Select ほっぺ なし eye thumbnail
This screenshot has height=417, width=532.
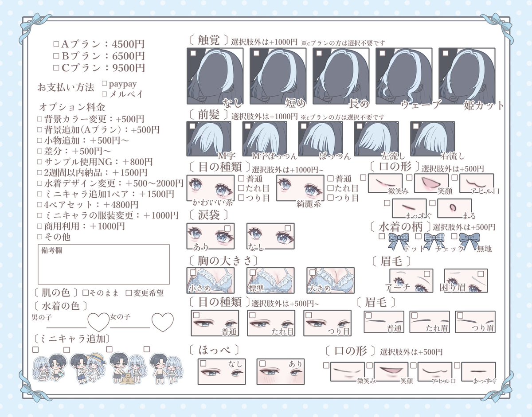pos(221,371)
